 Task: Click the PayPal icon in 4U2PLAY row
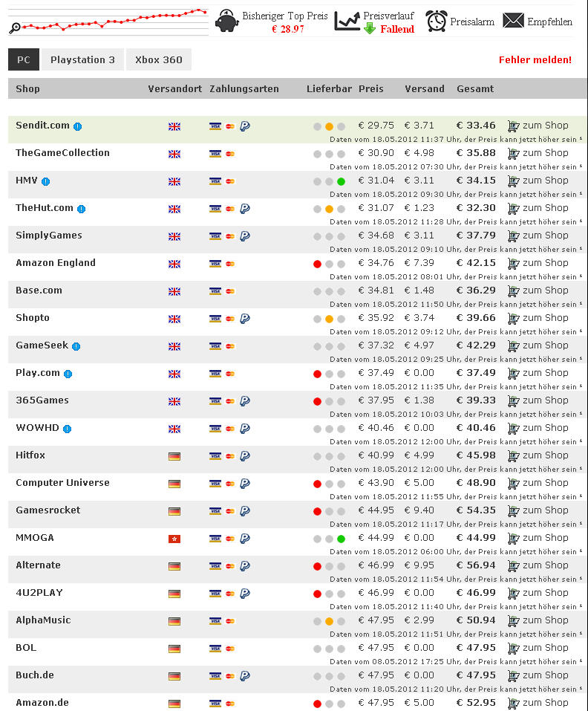tap(244, 594)
